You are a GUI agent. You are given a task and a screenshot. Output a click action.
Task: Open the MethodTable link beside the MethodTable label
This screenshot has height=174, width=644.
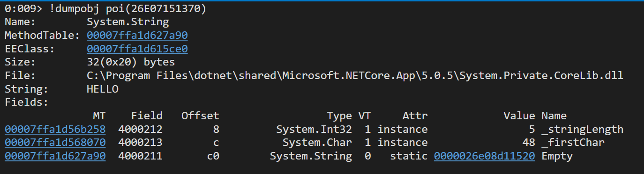coord(137,36)
